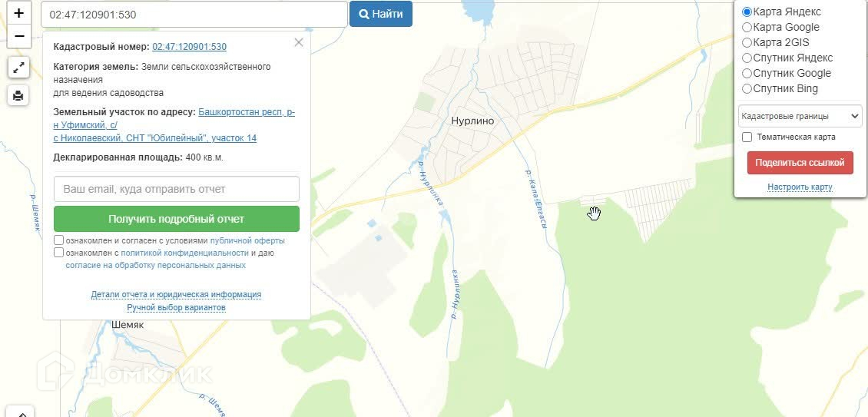Click the 'Категория земель' label text

tap(96, 67)
